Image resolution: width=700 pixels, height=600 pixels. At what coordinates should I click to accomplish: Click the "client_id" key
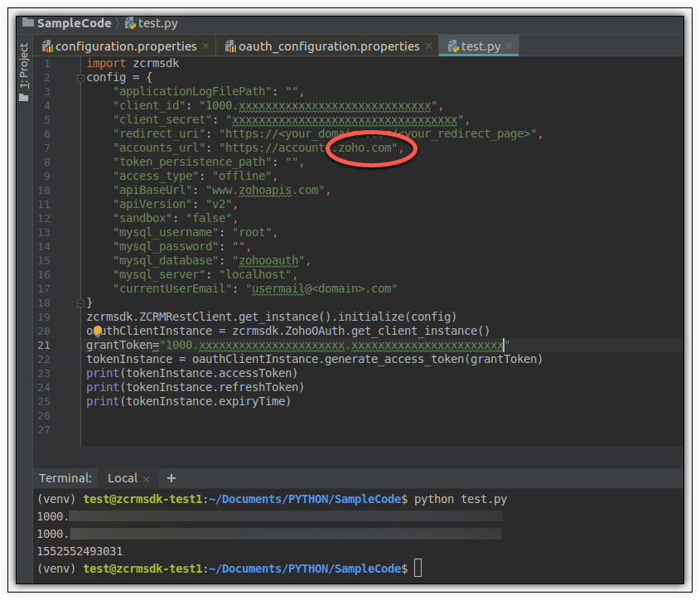[150, 106]
